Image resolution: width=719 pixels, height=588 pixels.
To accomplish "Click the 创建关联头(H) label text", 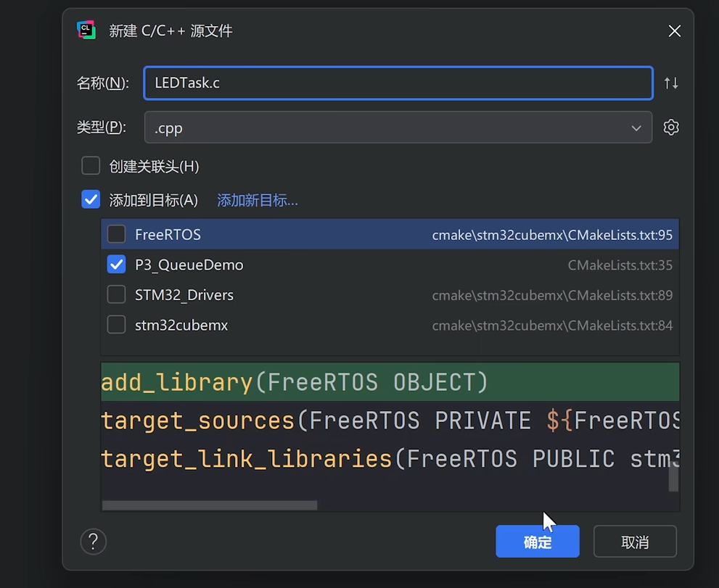I will pos(154,166).
